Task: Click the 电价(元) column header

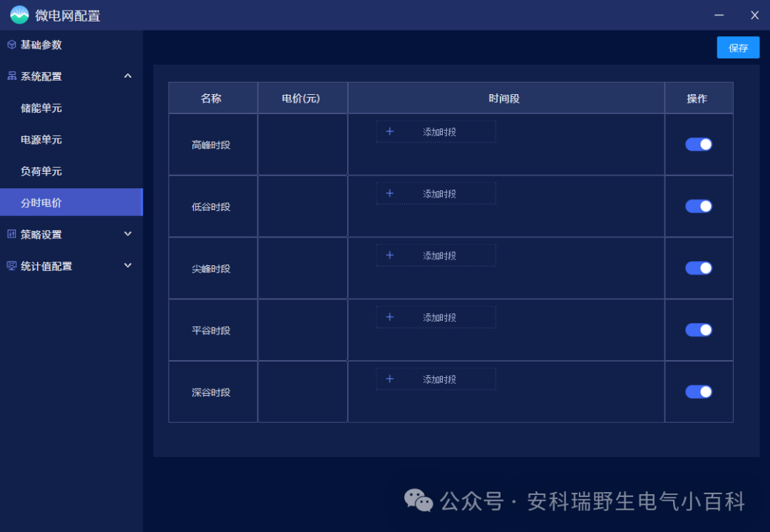Action: [302, 98]
